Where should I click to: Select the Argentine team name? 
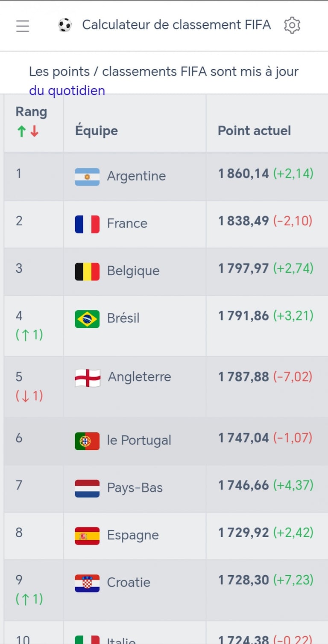click(x=136, y=176)
